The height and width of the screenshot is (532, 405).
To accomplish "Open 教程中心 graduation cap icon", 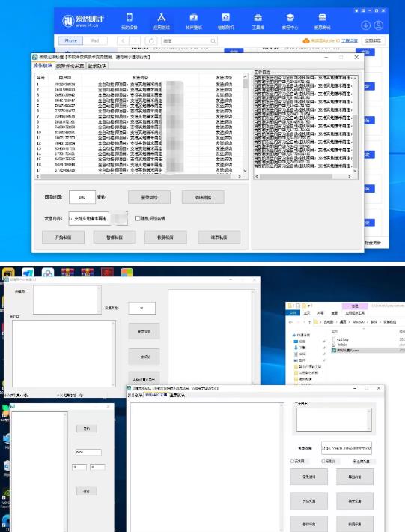I will (290, 18).
